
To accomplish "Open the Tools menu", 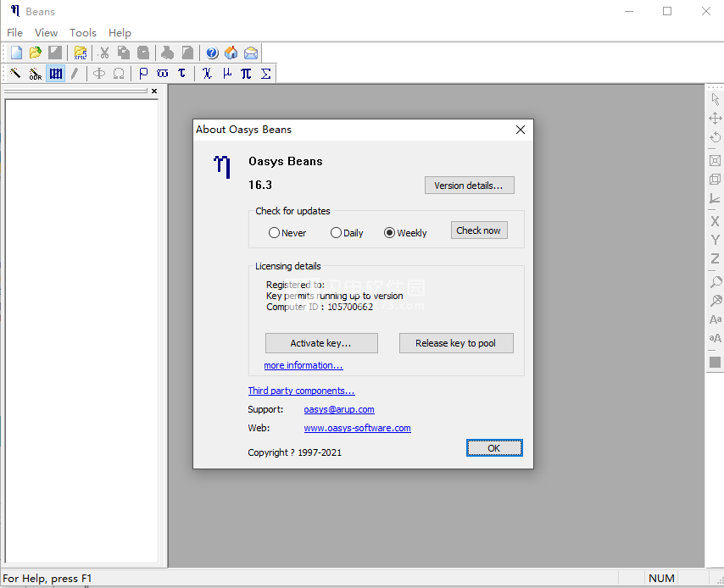I will coord(83,33).
